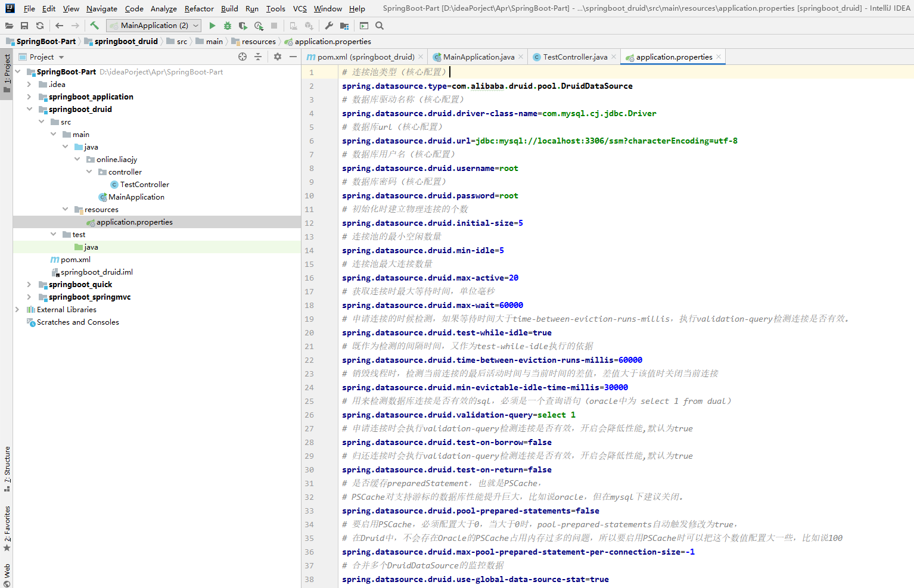Select springboot_druid.iml file
Screen dimensions: 914x588
pos(97,272)
